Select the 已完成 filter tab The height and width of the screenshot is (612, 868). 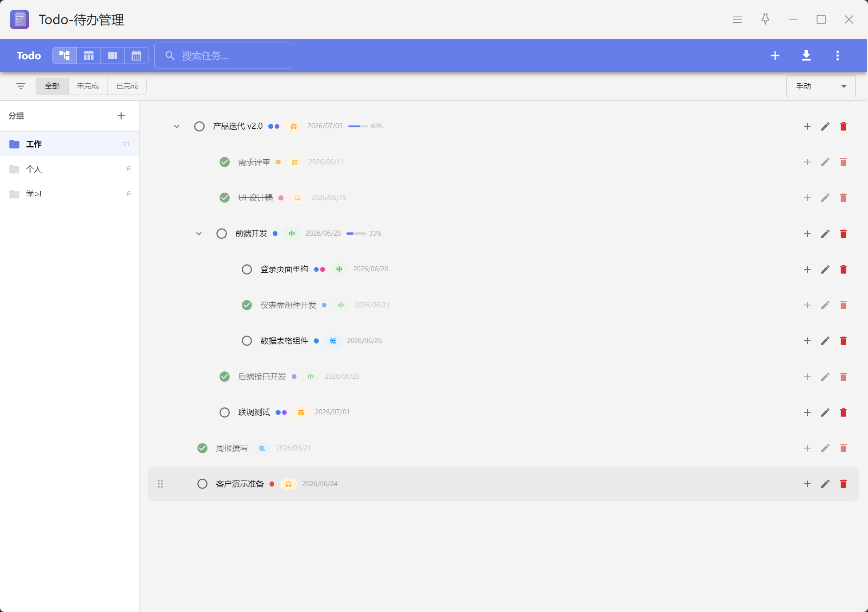tap(127, 86)
